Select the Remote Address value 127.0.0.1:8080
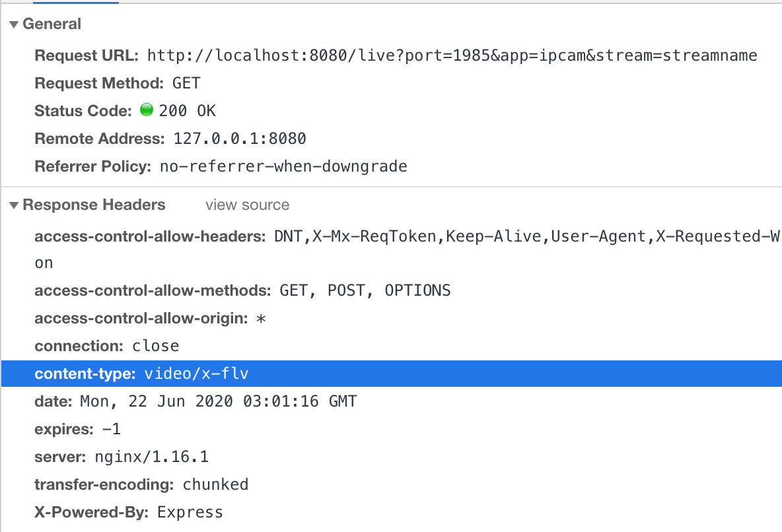This screenshot has height=532, width=782. tap(239, 139)
